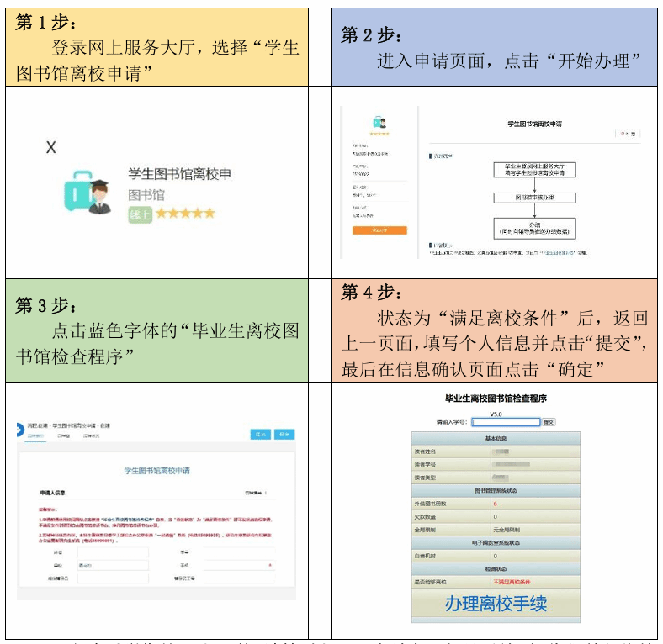Click the orange start button in step 2
This screenshot has width=663, height=644.
point(379,230)
